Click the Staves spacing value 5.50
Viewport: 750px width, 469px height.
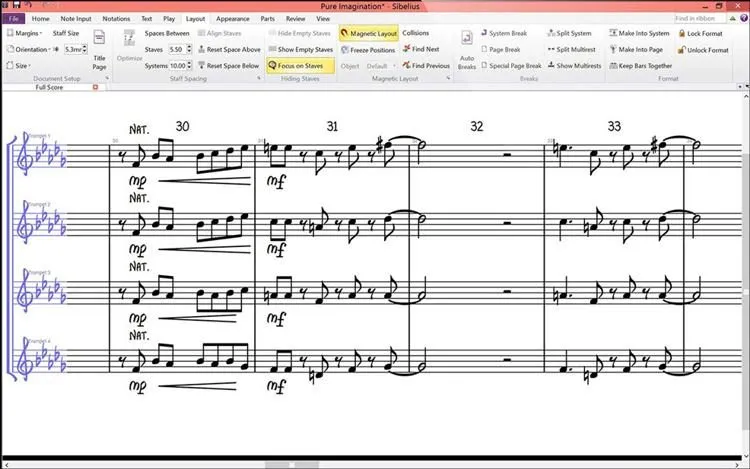(176, 49)
